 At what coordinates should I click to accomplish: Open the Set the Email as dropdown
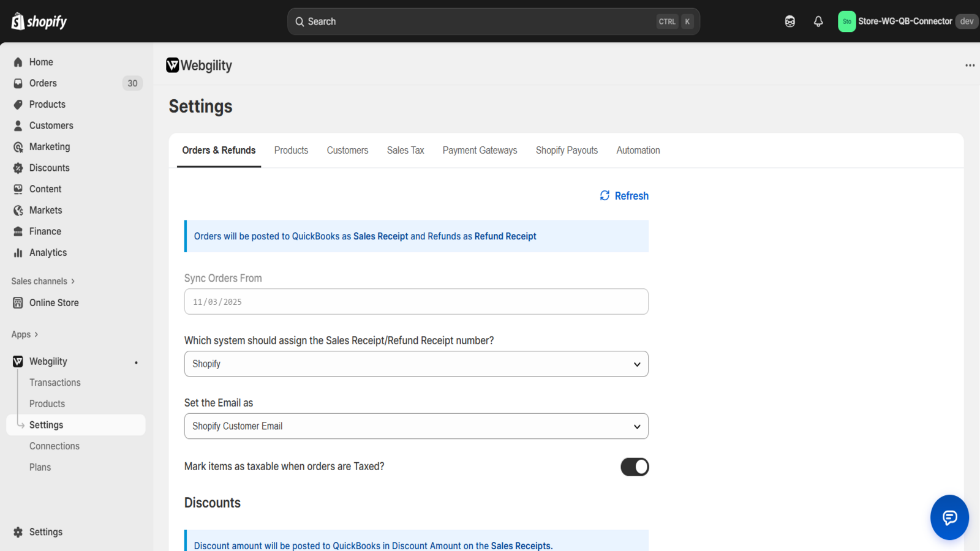click(416, 426)
